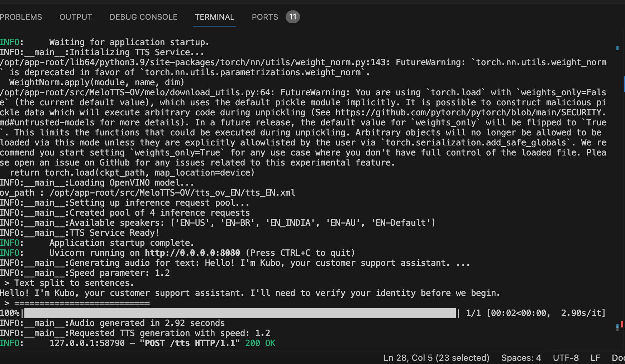Click the 'TTS Service Ready!' log line
The height and width of the screenshot is (364, 625).
80,233
